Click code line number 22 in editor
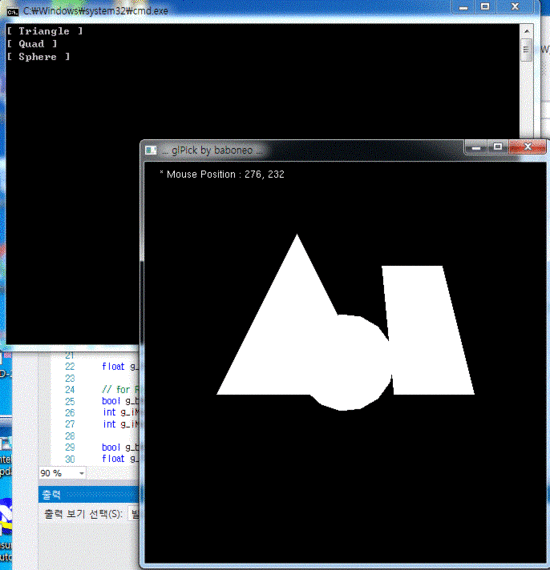This screenshot has height=570, width=550. click(x=70, y=366)
